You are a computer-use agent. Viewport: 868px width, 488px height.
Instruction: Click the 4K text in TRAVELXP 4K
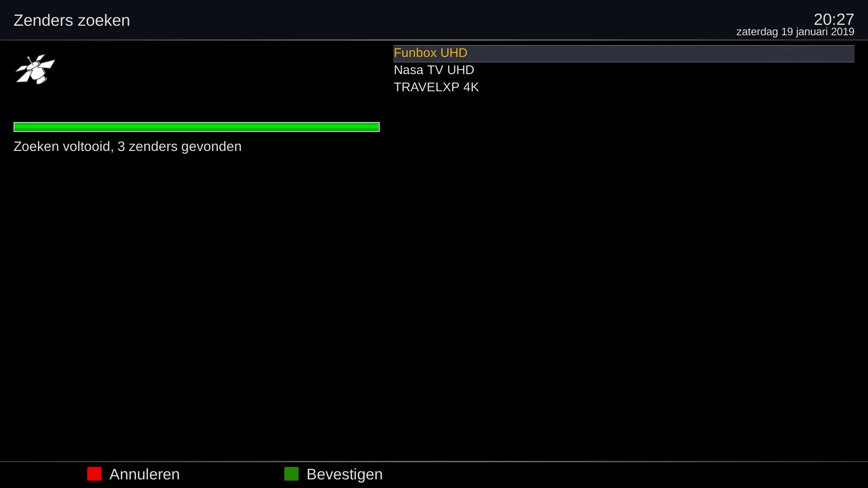(471, 87)
